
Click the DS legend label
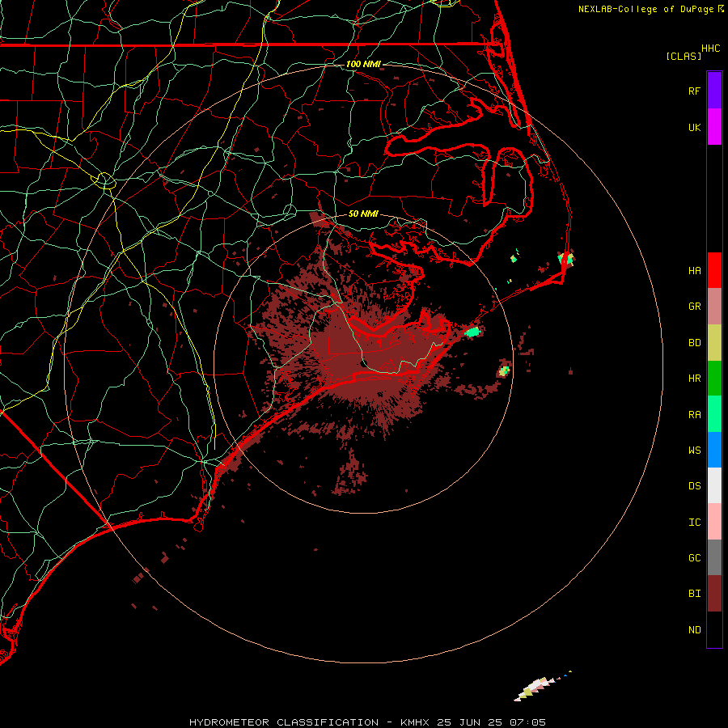(694, 486)
